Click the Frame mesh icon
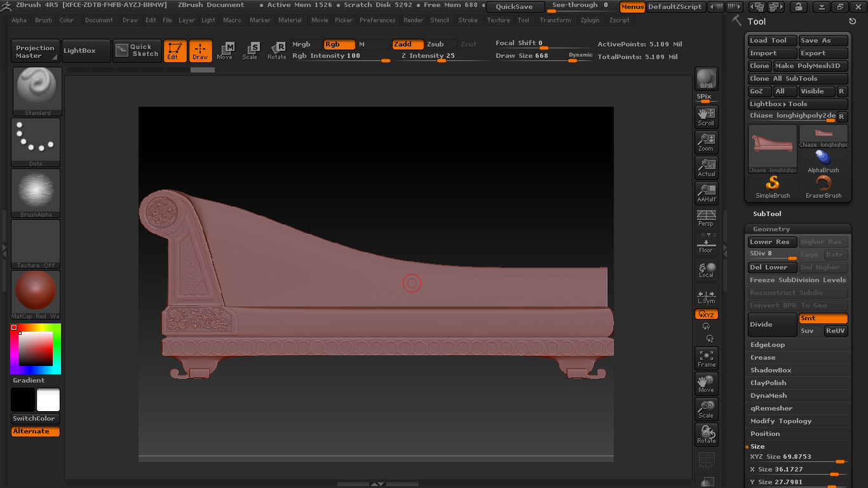 coord(706,358)
